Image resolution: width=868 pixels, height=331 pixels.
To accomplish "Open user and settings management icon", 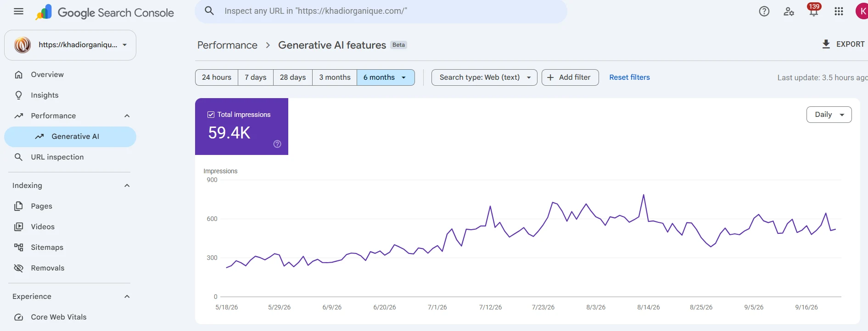I will 789,11.
